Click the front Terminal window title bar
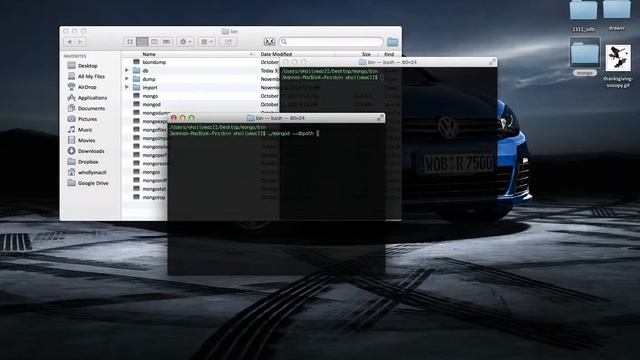640x360 pixels. click(x=276, y=118)
